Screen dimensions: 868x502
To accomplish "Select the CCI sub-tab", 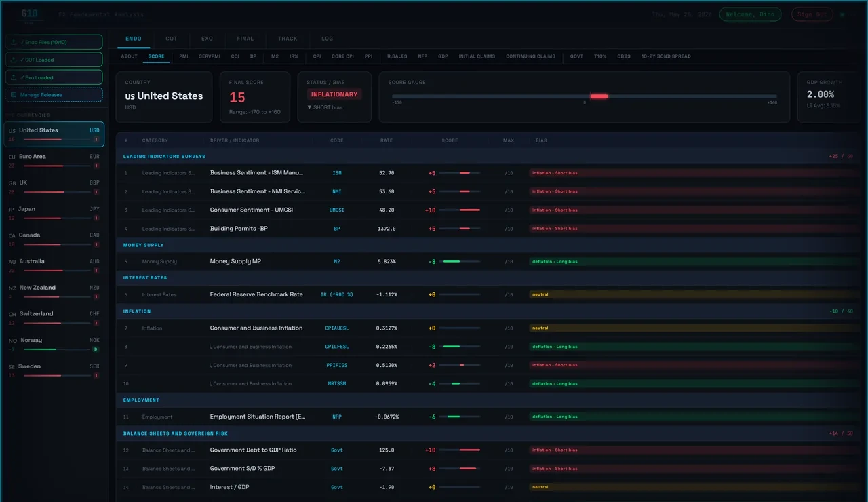I will [235, 56].
